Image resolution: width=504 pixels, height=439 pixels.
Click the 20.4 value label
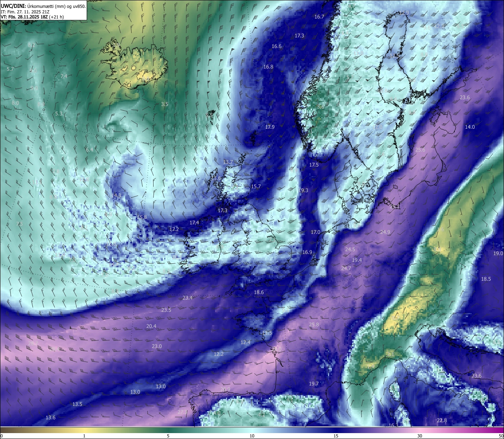(151, 326)
